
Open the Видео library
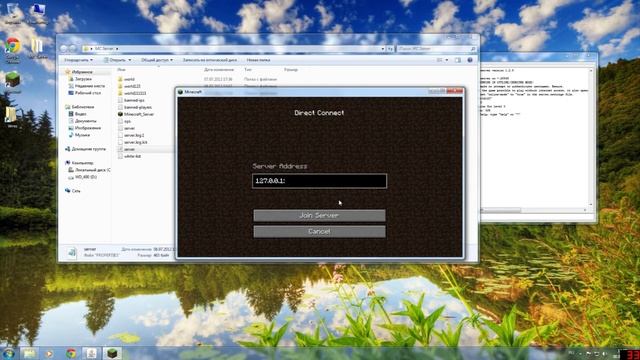80,114
